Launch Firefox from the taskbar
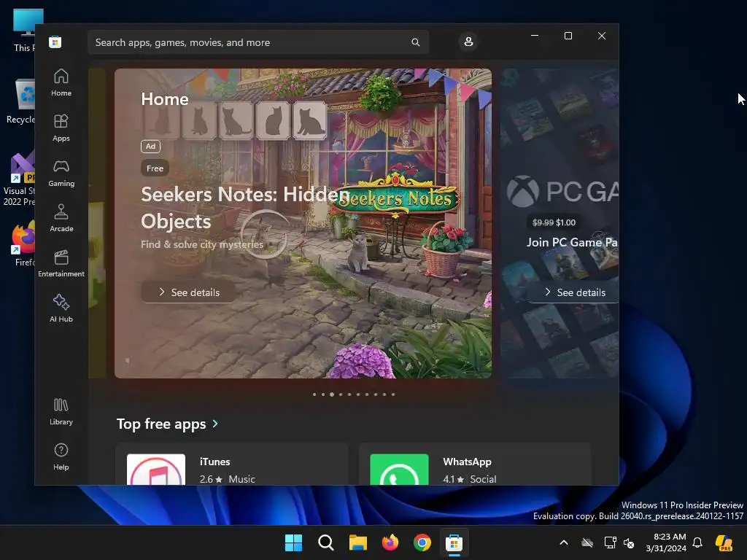The height and width of the screenshot is (560, 747). tap(390, 542)
